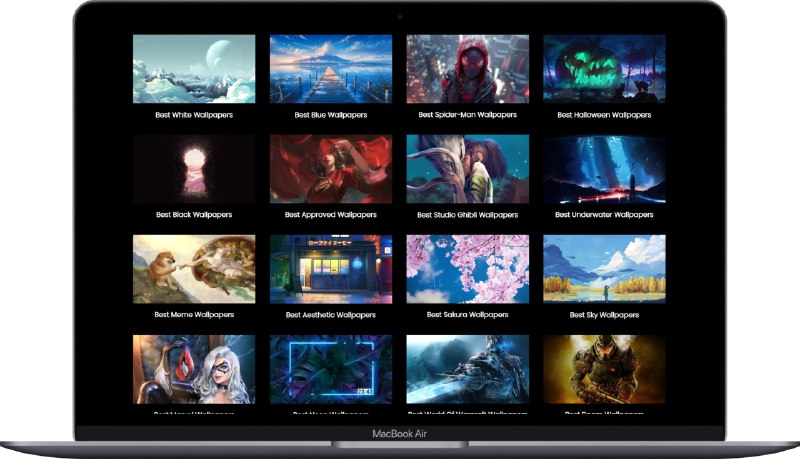This screenshot has width=800, height=459.
Task: Select the Neon frame wallpaper thumbnail
Action: pyautogui.click(x=330, y=369)
